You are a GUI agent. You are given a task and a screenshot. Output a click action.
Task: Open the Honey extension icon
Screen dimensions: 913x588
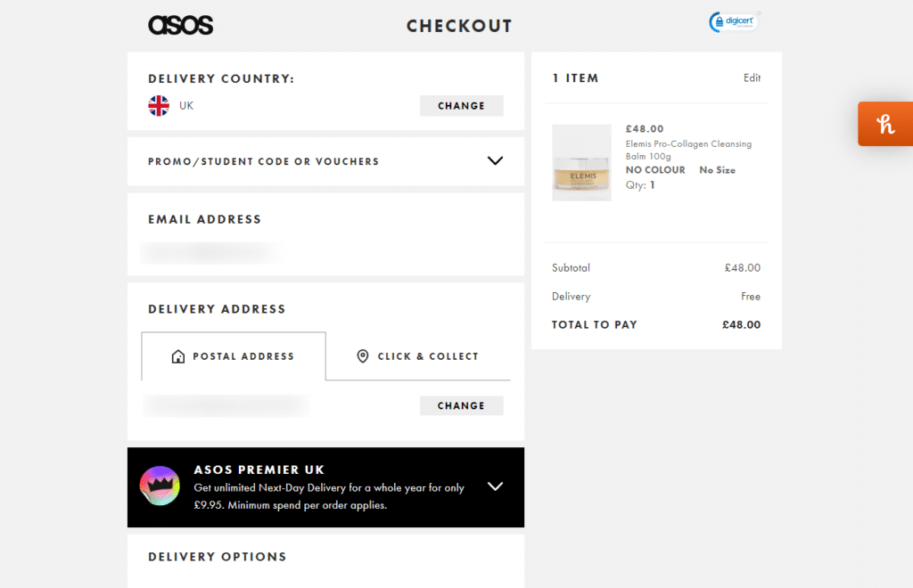884,124
